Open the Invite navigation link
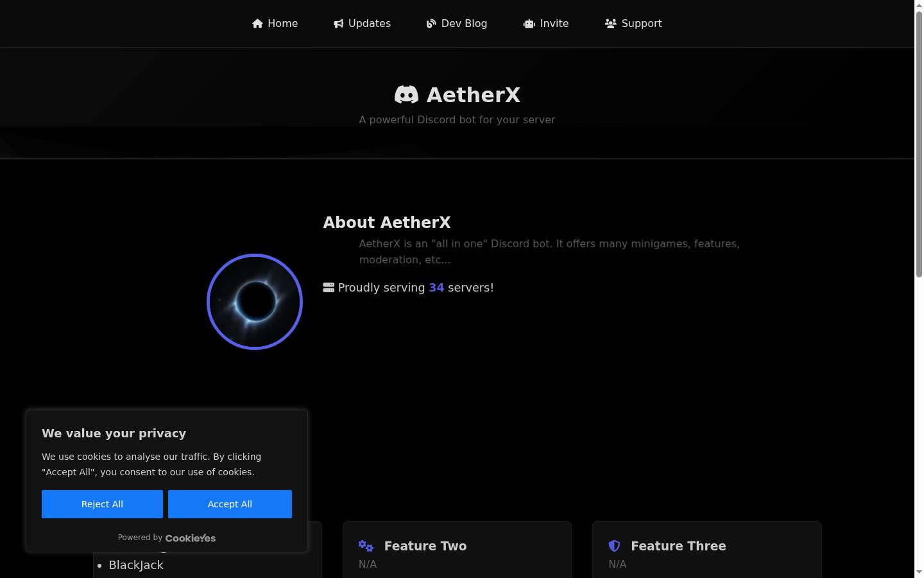The width and height of the screenshot is (924, 578). [x=545, y=24]
